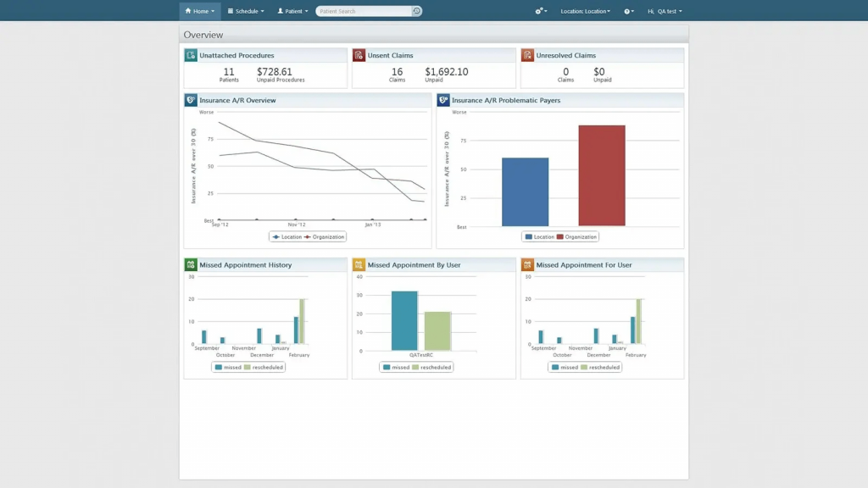Toggle the Location series in A/R Overview legend
868x488 pixels.
click(x=290, y=236)
